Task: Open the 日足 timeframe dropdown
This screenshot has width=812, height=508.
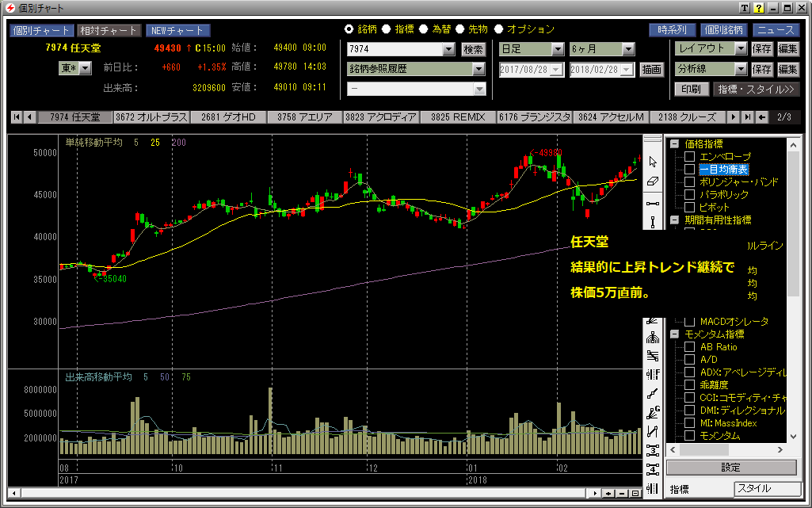Action: point(558,49)
